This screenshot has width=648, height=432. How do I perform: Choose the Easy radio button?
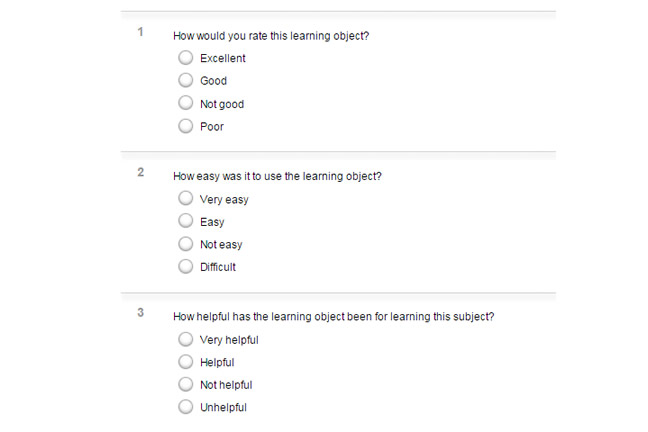(x=186, y=220)
